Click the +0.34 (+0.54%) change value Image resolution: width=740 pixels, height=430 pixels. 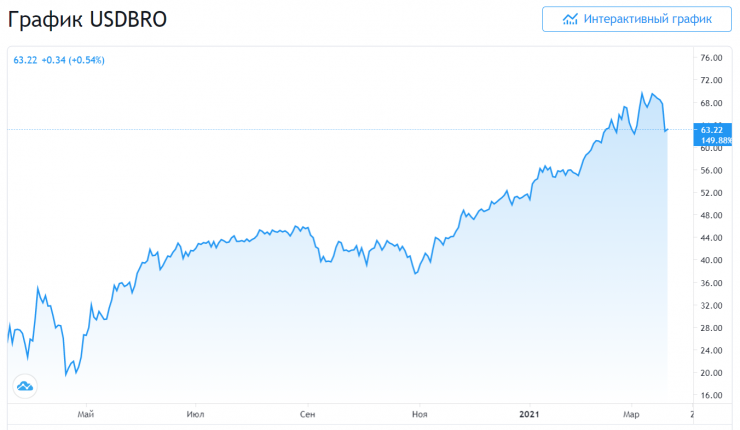[73, 60]
